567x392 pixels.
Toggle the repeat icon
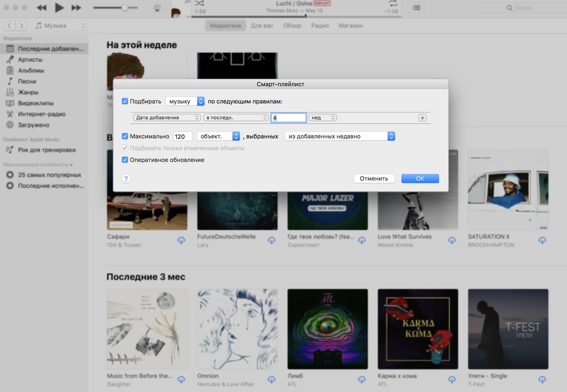393,3
